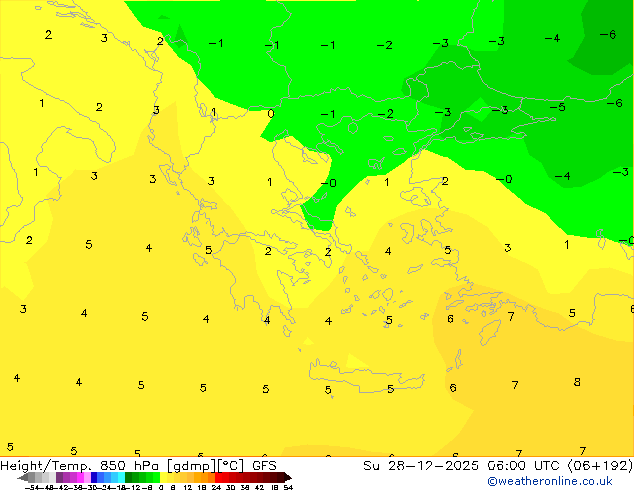Click the "12" legend scale label
The height and width of the screenshot is (490, 634).
pos(188,487)
